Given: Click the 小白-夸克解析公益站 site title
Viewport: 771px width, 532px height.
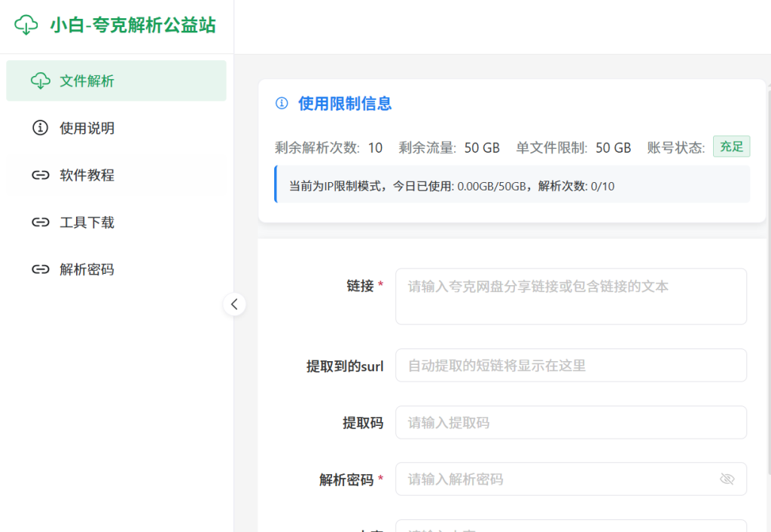Looking at the screenshot, I should tap(133, 25).
